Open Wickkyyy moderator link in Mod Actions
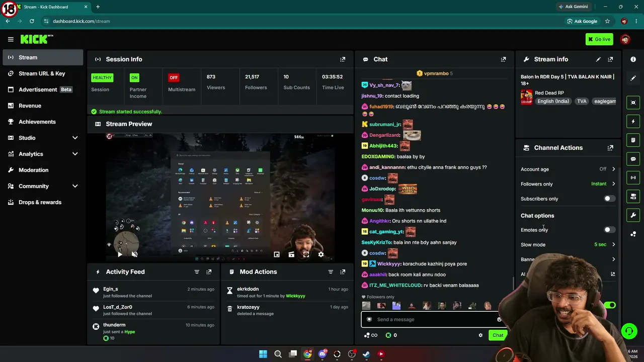This screenshot has height=362, width=644. (295, 296)
